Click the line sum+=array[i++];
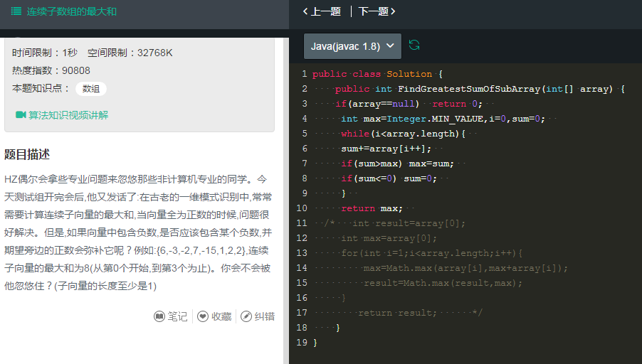This screenshot has height=364, width=642. [386, 149]
